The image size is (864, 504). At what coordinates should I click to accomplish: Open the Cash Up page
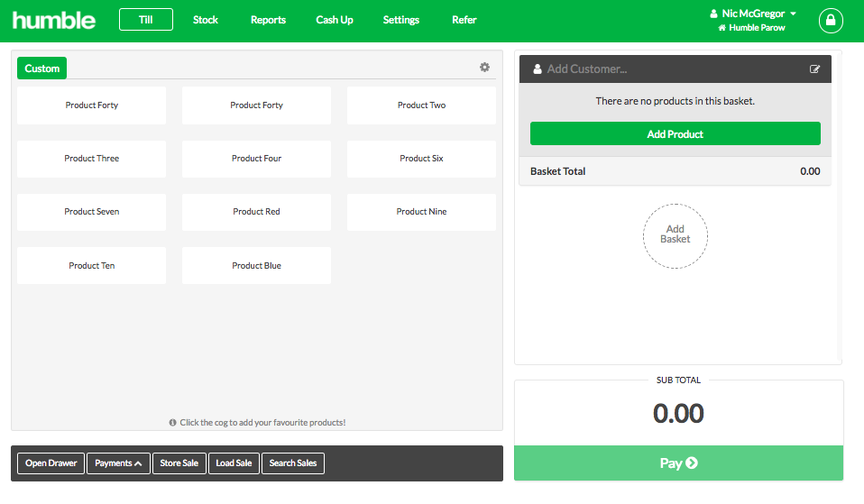click(335, 20)
